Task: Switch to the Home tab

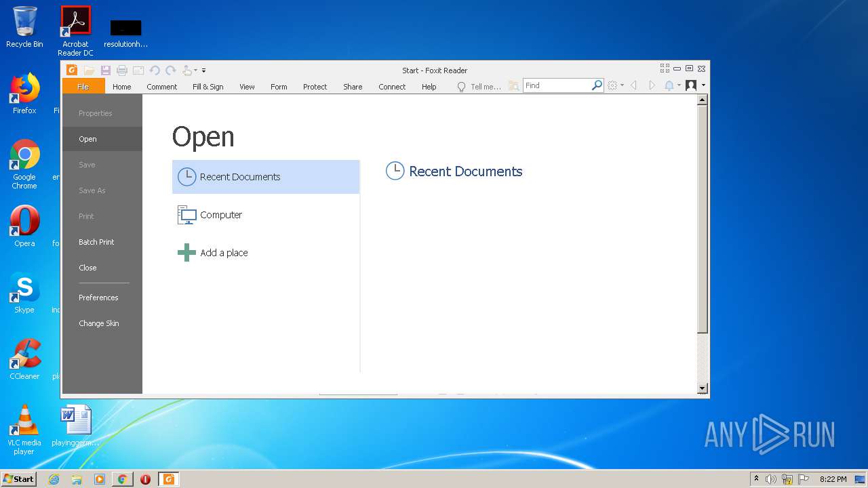Action: click(x=122, y=87)
